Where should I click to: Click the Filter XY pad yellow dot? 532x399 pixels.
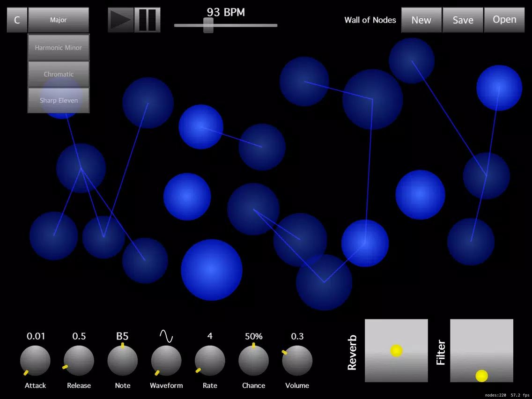pyautogui.click(x=482, y=376)
